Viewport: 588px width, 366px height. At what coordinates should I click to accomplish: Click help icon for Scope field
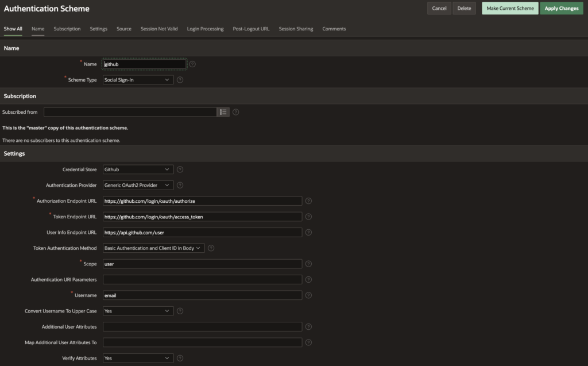pyautogui.click(x=308, y=264)
